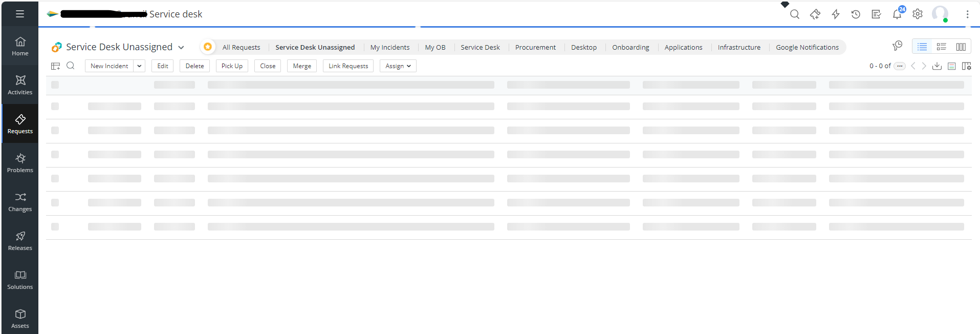This screenshot has height=334, width=980.
Task: Open table view settings icon
Action: coord(55,66)
